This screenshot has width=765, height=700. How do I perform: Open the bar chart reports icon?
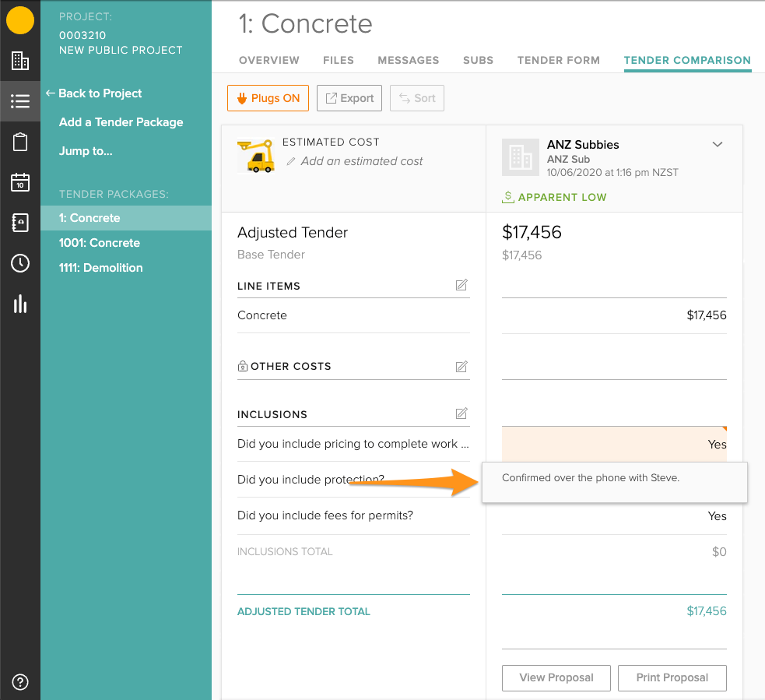[20, 304]
